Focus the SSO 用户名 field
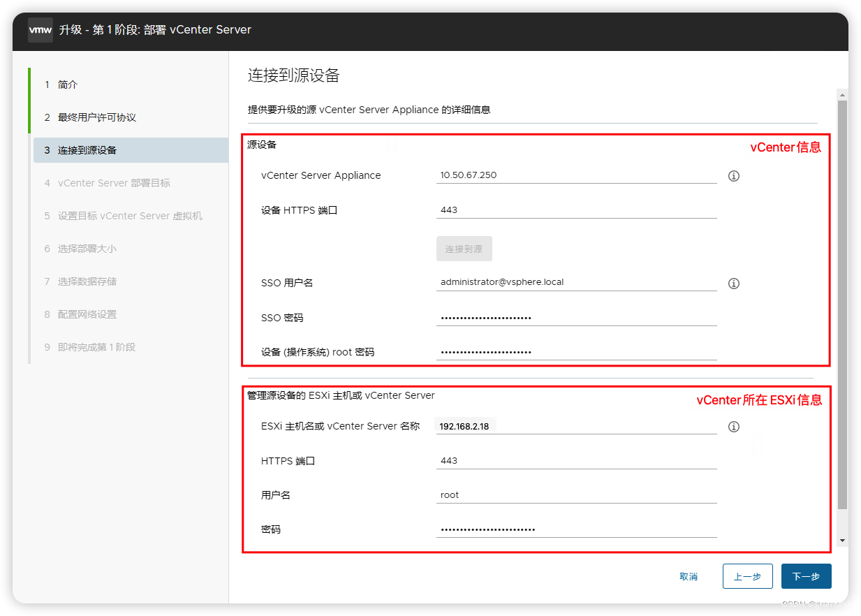Image resolution: width=861 pixels, height=616 pixels. click(577, 283)
